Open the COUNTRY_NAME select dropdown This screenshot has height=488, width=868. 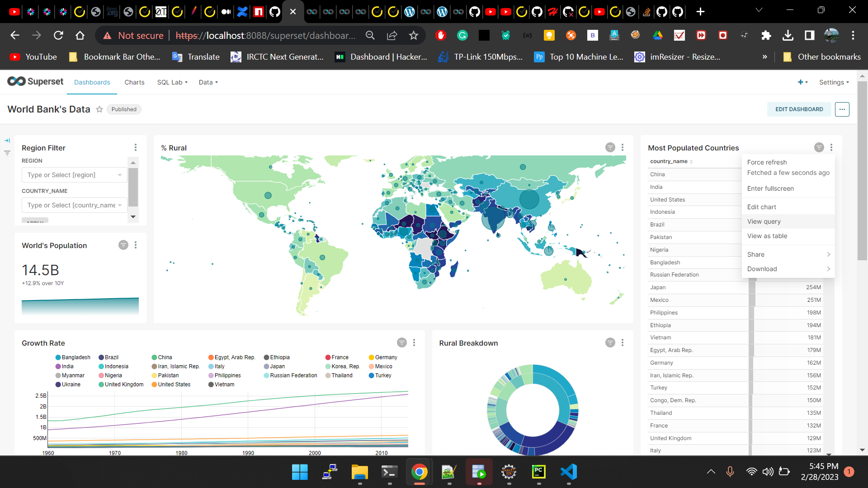pyautogui.click(x=74, y=205)
